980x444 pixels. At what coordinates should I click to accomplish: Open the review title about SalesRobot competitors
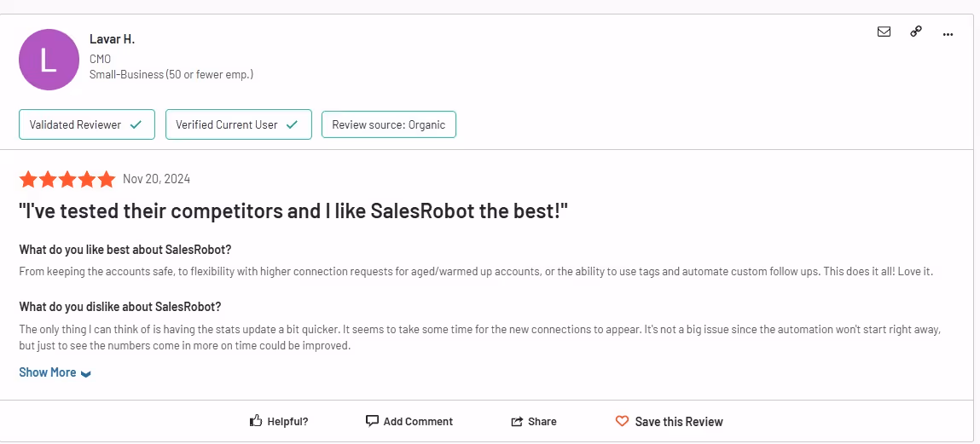pos(293,211)
